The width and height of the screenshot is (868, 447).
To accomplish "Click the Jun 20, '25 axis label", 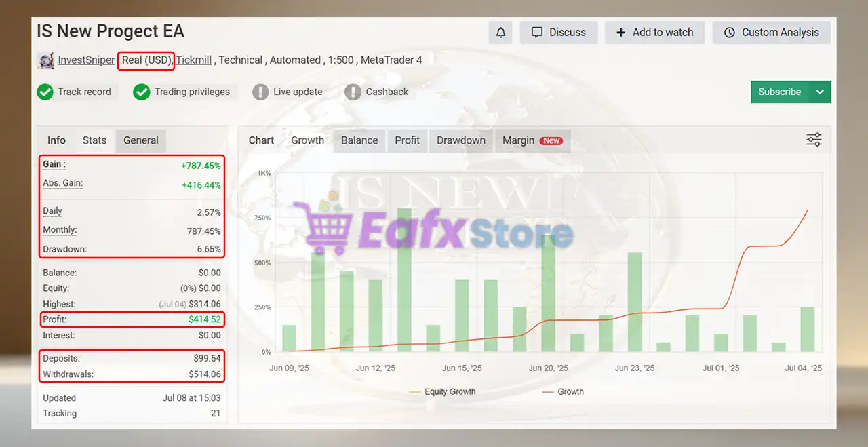I will tap(549, 368).
